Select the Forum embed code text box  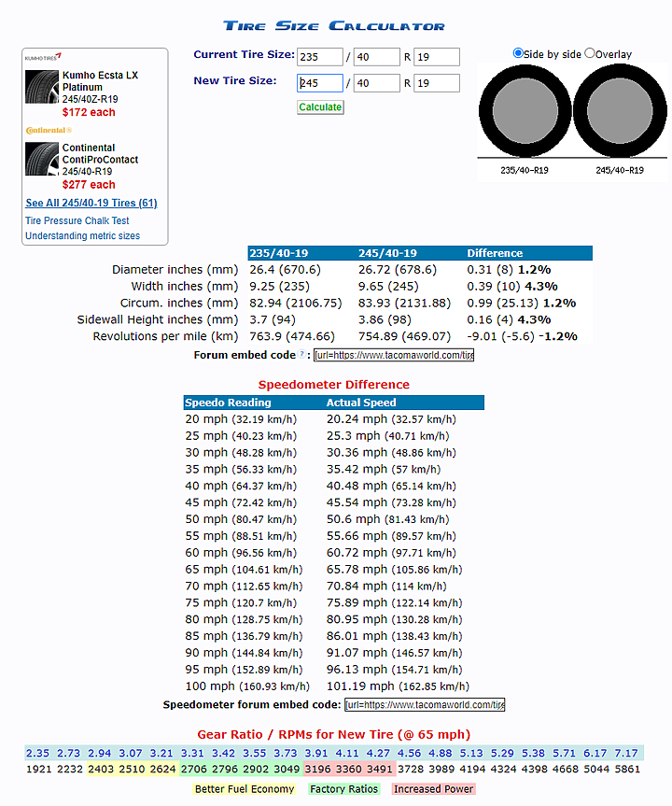point(394,355)
